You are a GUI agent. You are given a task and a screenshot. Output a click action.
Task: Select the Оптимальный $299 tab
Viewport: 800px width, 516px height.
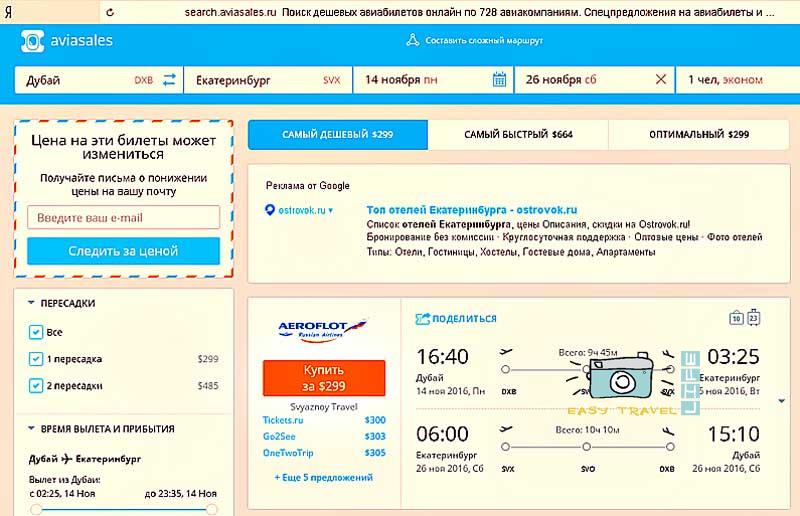(699, 135)
